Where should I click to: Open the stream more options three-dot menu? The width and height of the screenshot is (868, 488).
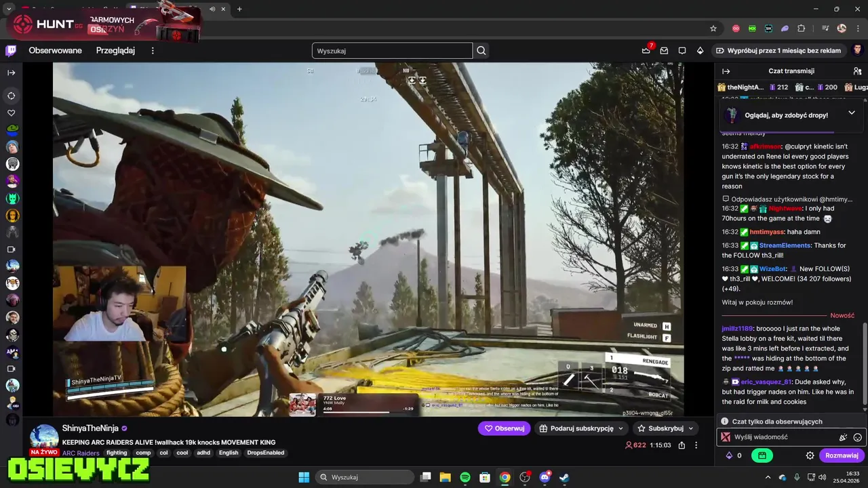pyautogui.click(x=696, y=445)
